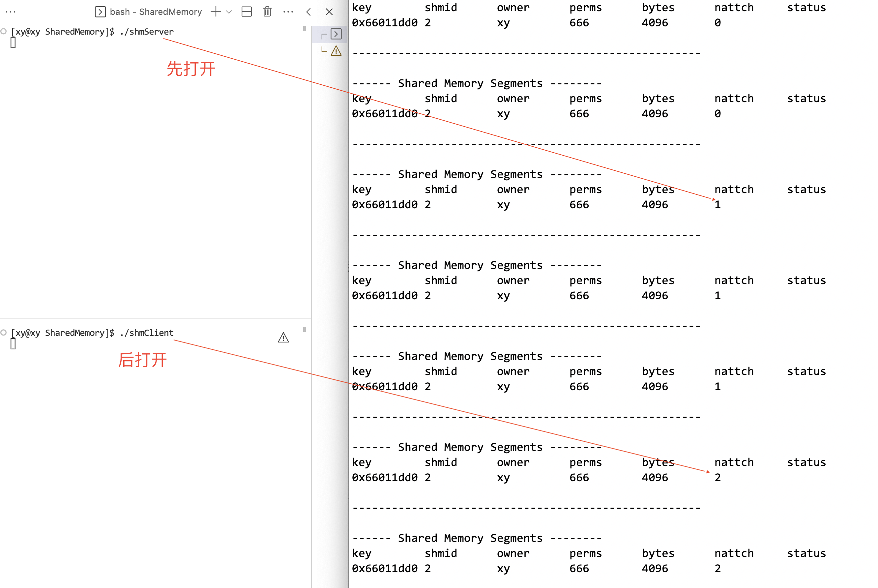Click the bash - SharedMemory terminal title
Image resolution: width=878 pixels, height=588 pixels.
tap(156, 12)
